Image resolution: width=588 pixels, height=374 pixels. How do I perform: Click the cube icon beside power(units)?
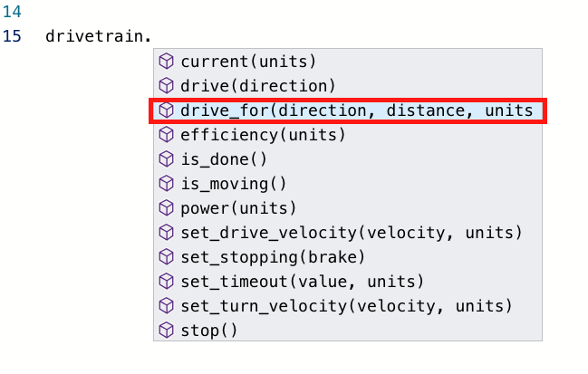pyautogui.click(x=166, y=208)
